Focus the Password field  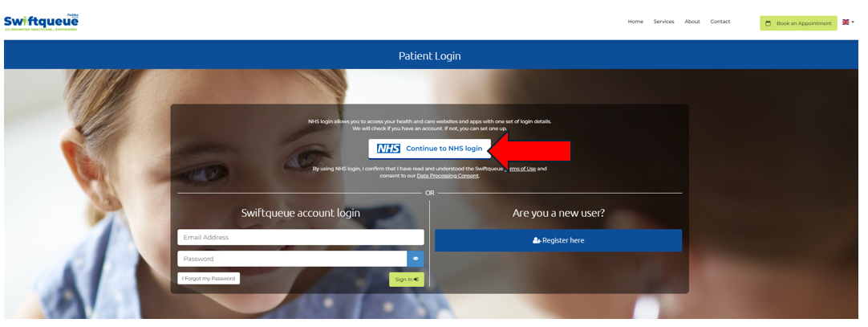point(292,259)
